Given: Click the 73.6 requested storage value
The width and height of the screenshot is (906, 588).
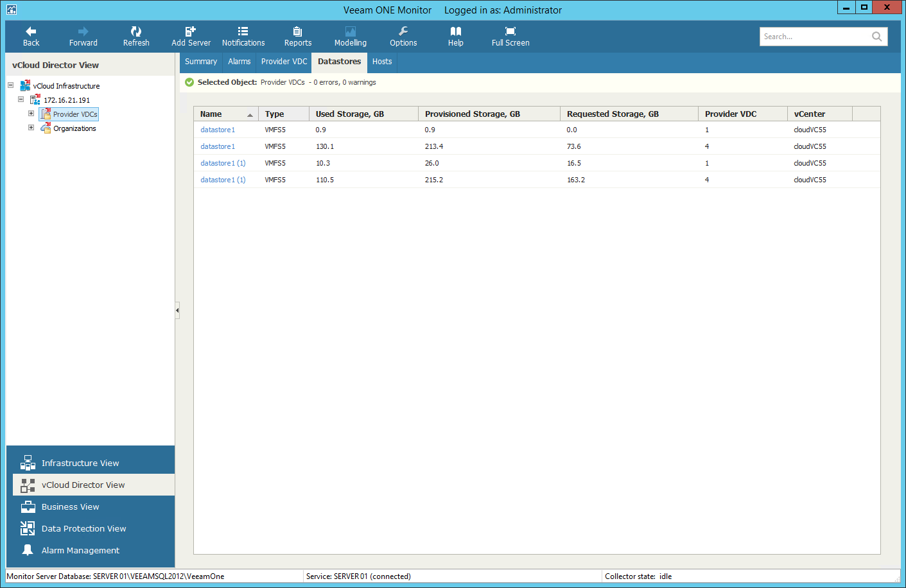Looking at the screenshot, I should point(574,146).
